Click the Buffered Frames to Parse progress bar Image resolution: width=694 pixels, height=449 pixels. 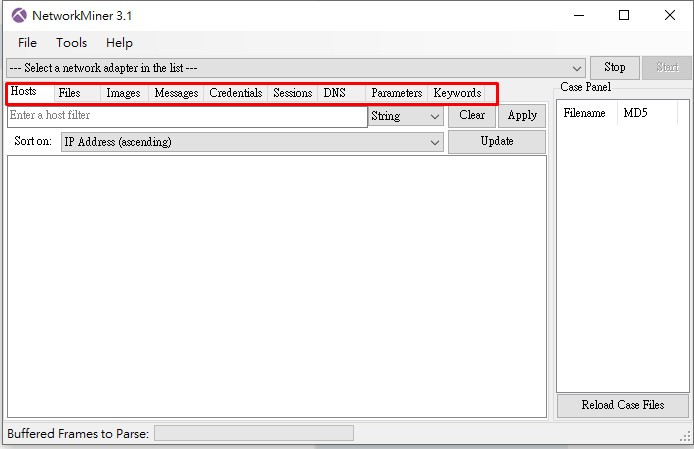(x=254, y=434)
